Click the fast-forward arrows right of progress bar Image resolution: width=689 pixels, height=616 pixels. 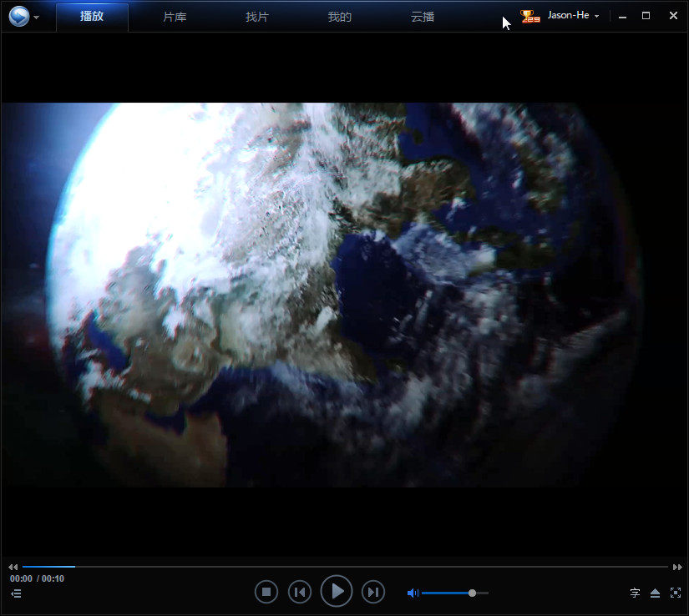677,567
